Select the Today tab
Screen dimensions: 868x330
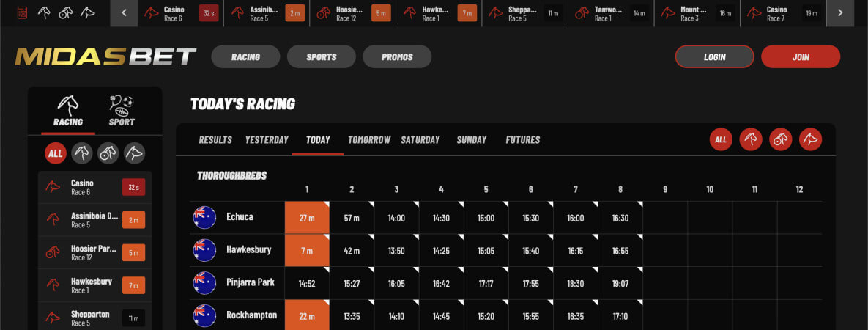318,140
